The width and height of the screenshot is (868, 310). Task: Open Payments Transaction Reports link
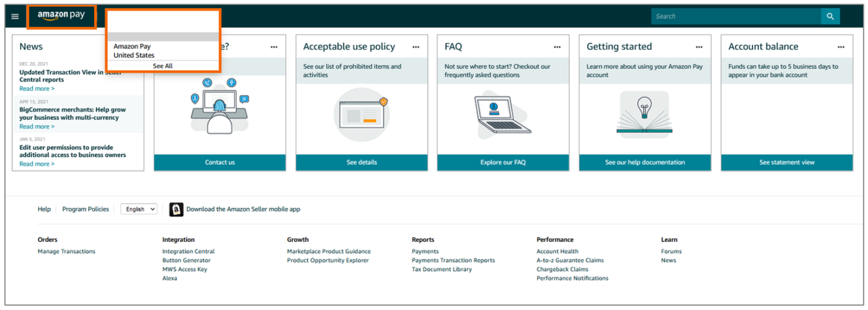coord(453,261)
